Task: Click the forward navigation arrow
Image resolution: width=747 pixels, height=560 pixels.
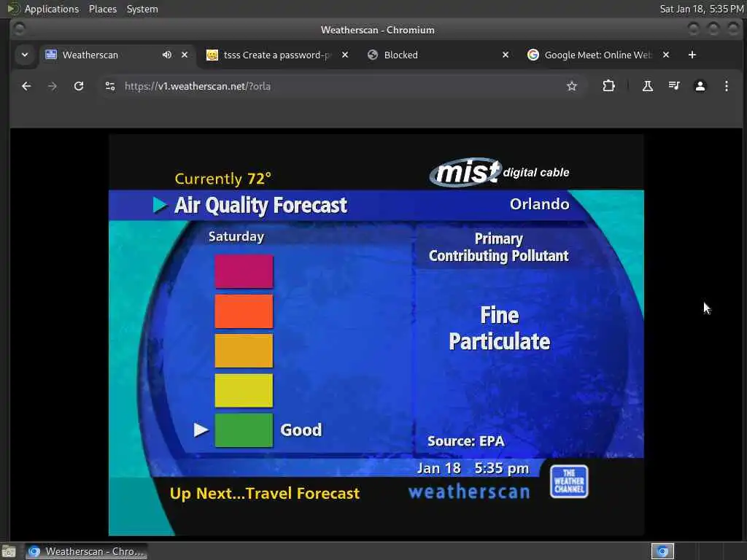Action: coord(53,86)
